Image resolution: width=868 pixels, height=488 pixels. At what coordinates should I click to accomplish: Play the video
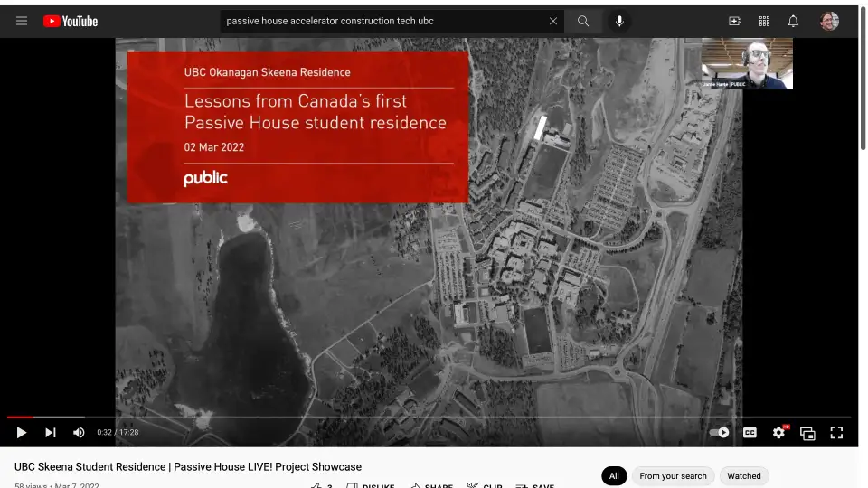22,433
